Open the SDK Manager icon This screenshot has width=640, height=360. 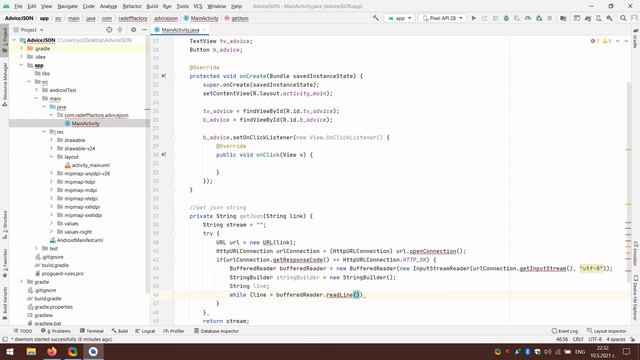click(x=609, y=18)
